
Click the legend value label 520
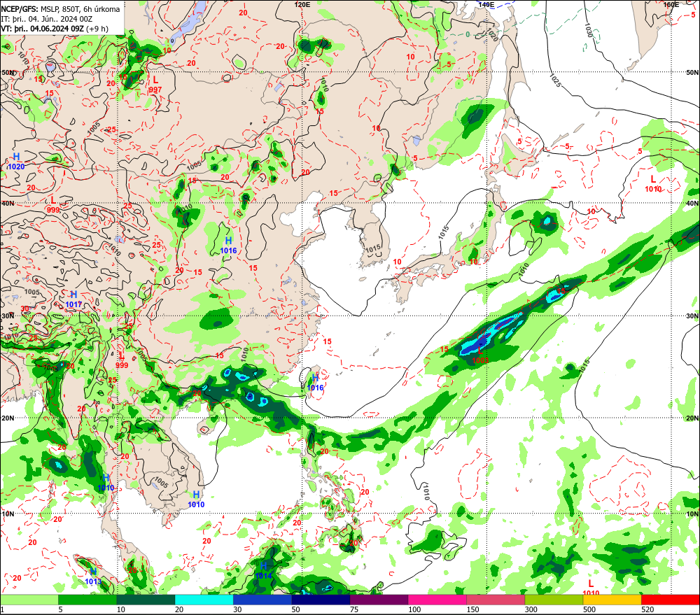point(647,609)
